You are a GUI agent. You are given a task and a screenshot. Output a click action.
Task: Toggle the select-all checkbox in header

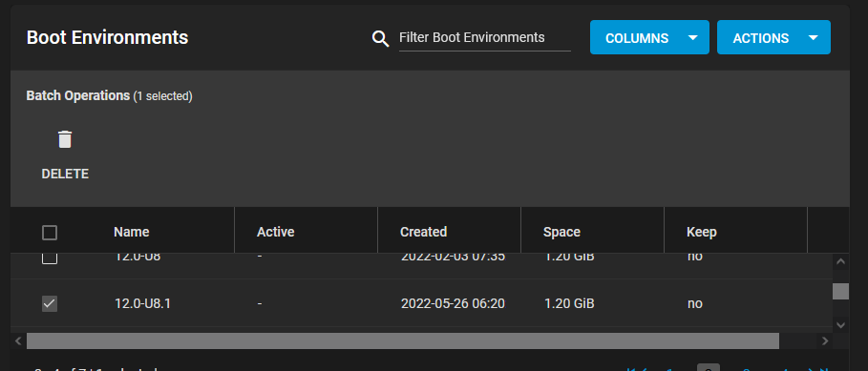click(x=50, y=233)
